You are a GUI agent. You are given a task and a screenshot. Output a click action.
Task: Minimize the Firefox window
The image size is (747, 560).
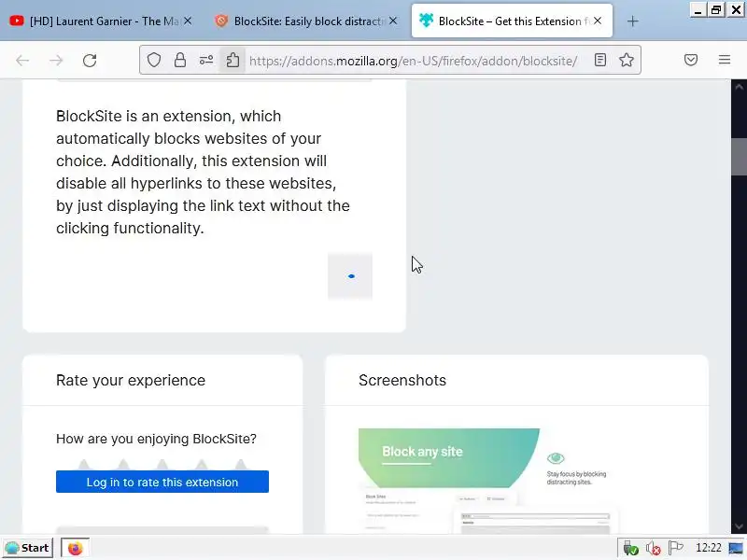(698, 10)
